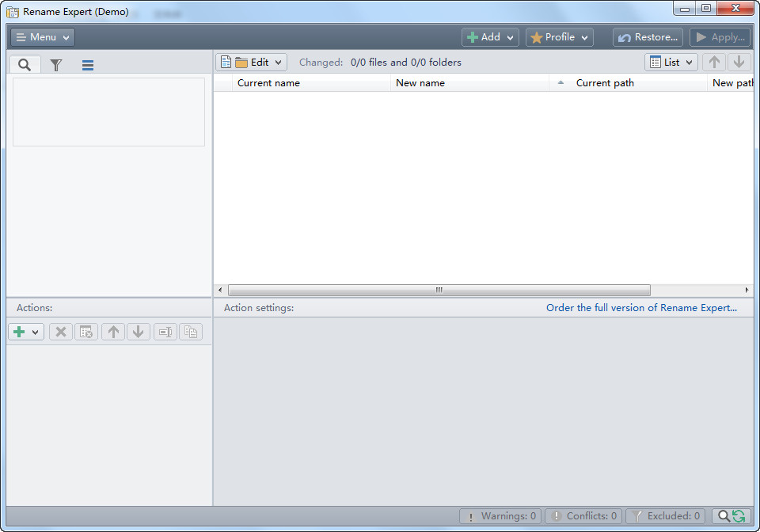Image resolution: width=760 pixels, height=532 pixels.
Task: Delete the selected action X icon
Action: 61,332
